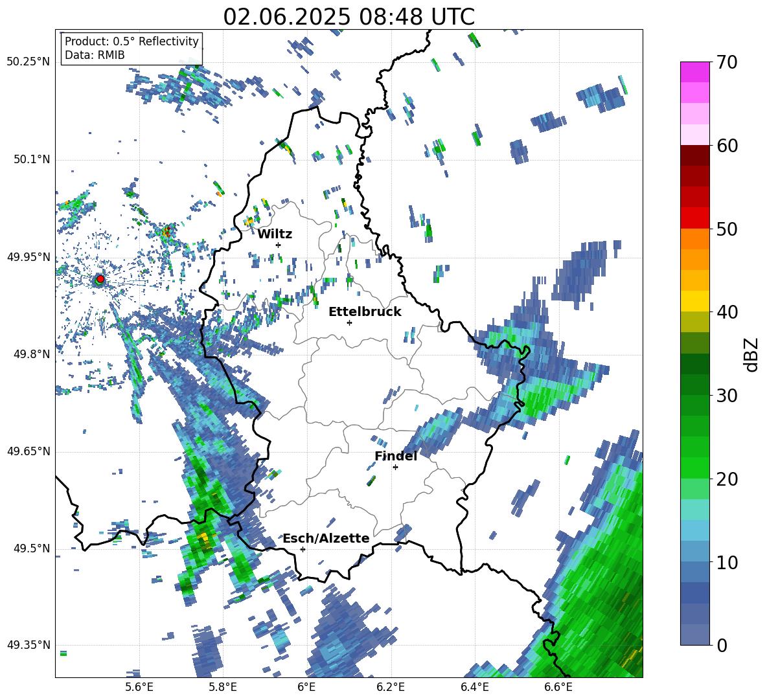The width and height of the screenshot is (767, 700).
Task: Click the 70 colorbar tick label
Action: coord(727,63)
